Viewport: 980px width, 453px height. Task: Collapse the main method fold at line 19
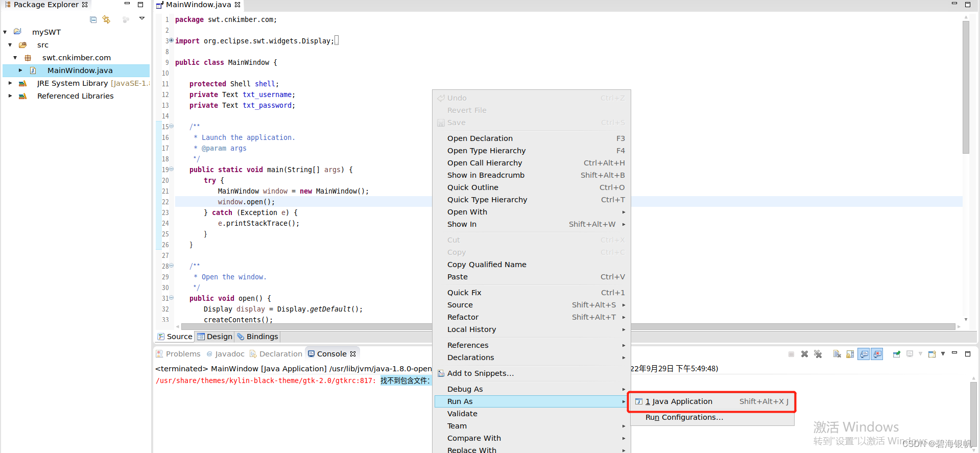coord(172,169)
